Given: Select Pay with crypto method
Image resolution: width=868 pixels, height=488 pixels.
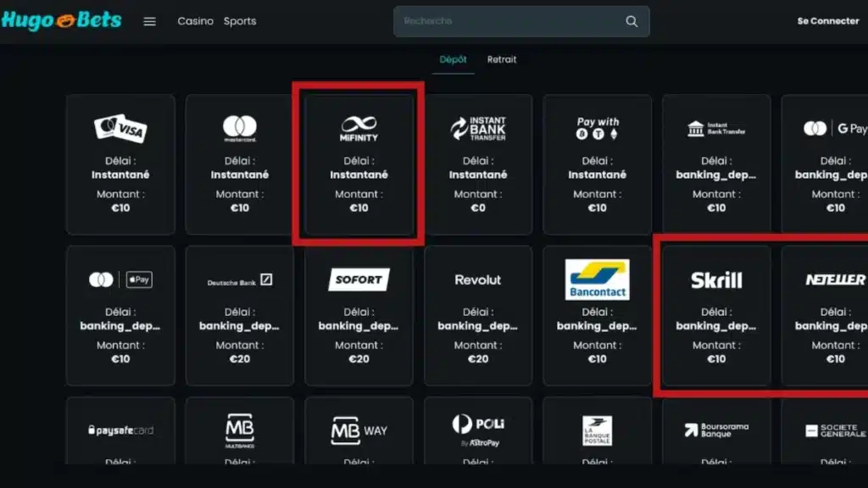Looking at the screenshot, I should 597,164.
